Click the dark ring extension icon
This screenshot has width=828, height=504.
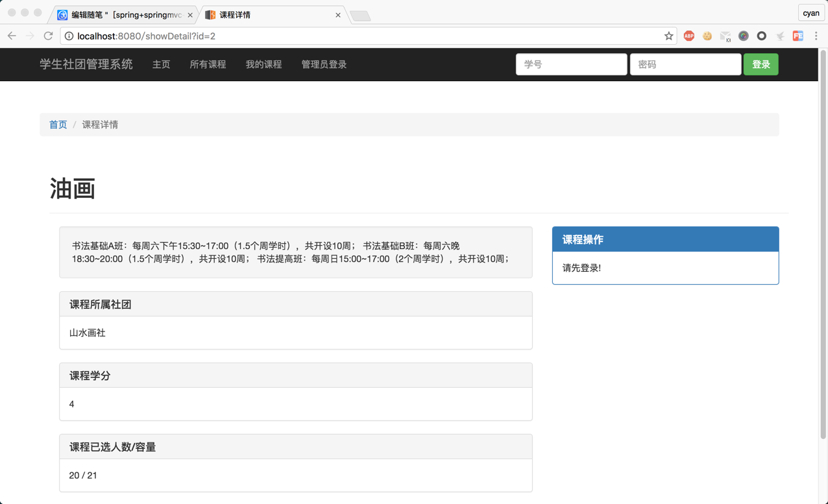coord(762,36)
